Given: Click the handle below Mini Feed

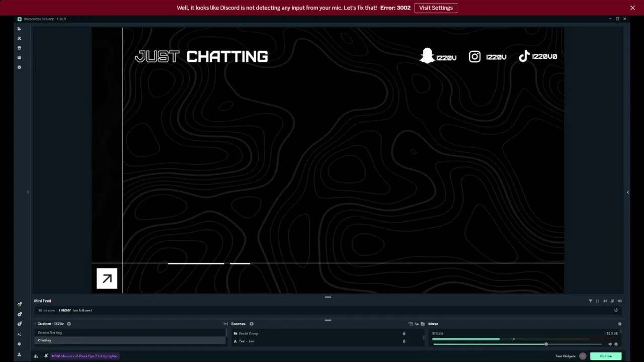Looking at the screenshot, I should 328,320.
